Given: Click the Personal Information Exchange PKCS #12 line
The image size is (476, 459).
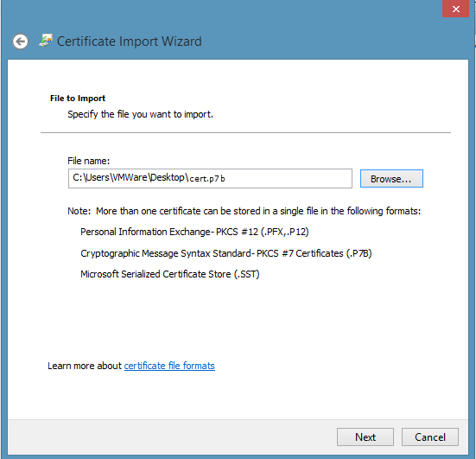Looking at the screenshot, I should 194,232.
